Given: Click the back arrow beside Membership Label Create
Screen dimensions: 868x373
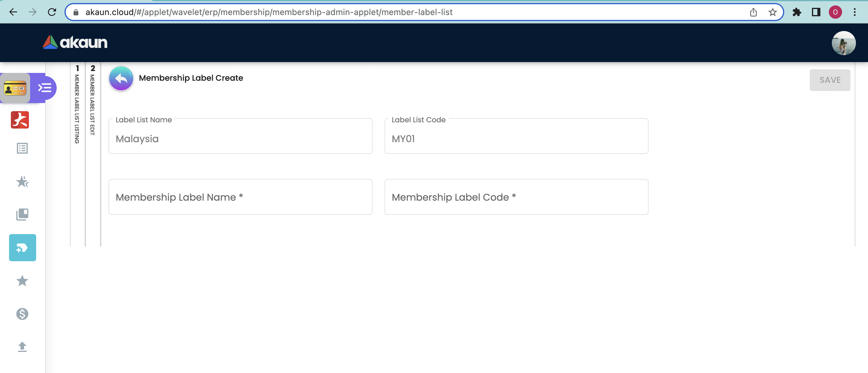Looking at the screenshot, I should tap(121, 79).
